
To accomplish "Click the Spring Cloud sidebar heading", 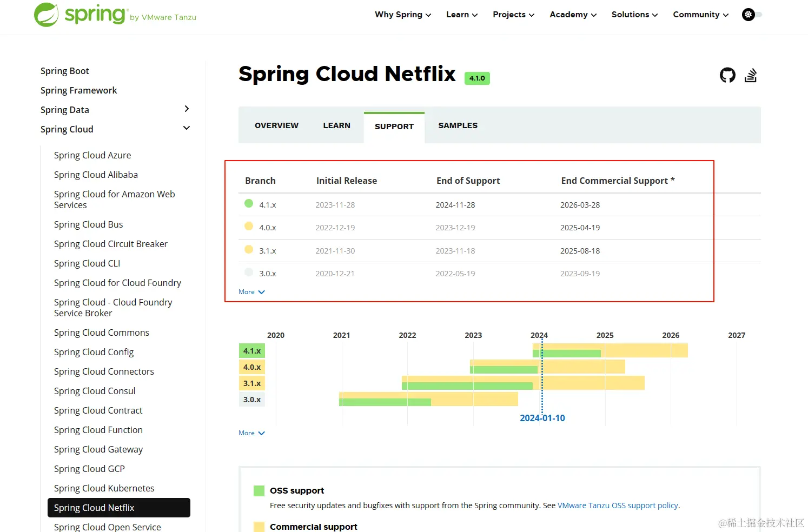I will click(67, 129).
